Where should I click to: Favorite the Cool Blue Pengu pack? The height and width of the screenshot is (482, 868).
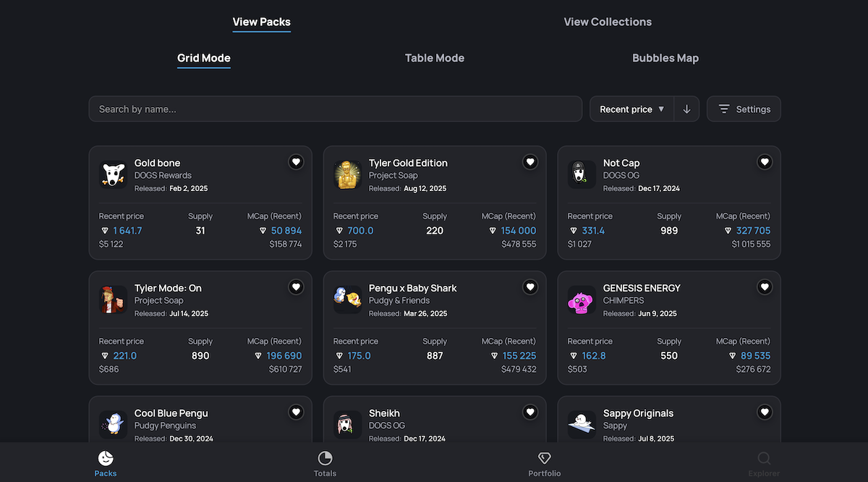[x=296, y=413]
